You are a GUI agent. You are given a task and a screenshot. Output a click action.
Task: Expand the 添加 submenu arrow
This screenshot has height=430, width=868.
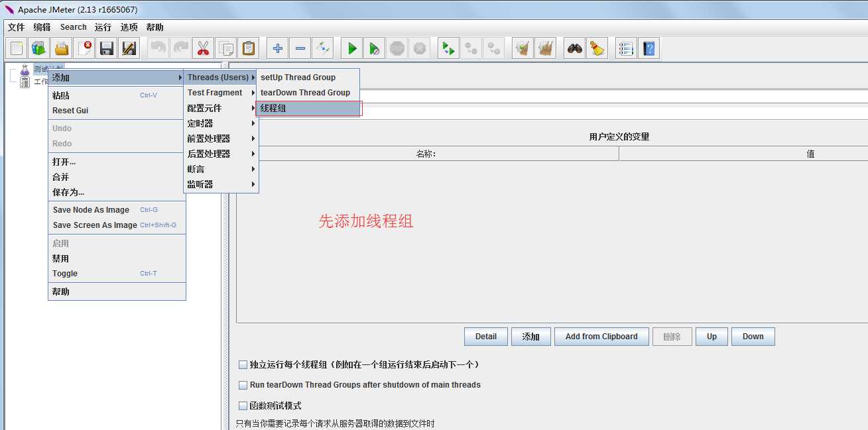[180, 78]
